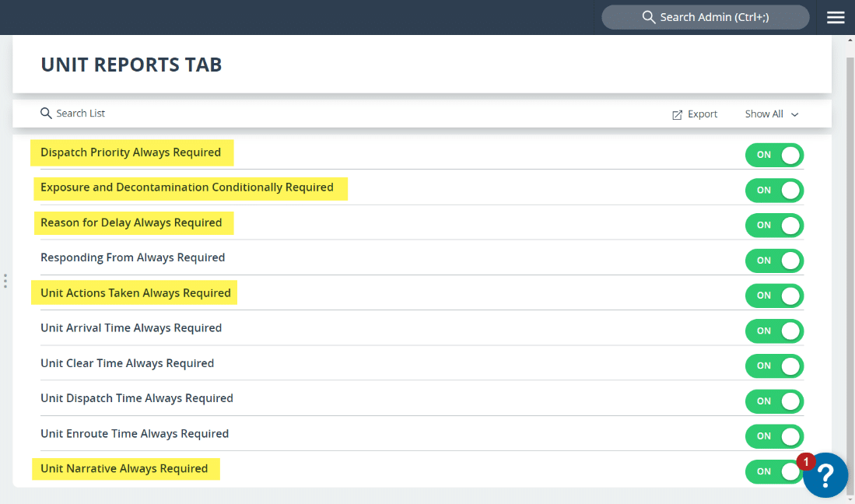Switch off Unit Arrival Time Always Required
Screen dimensions: 855x504
click(774, 331)
